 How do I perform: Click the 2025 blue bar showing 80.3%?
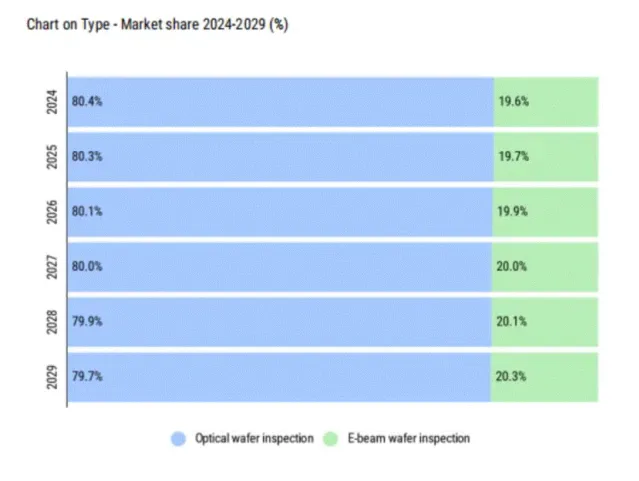click(280, 157)
